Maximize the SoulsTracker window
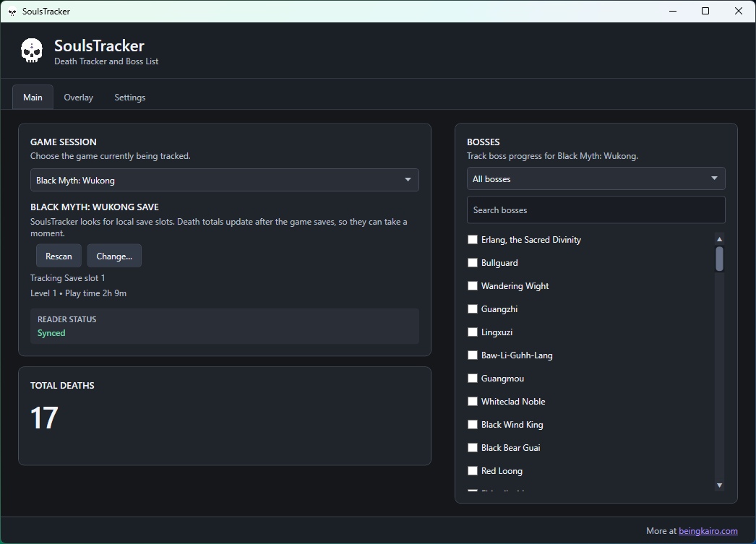The height and width of the screenshot is (544, 756). [705, 11]
